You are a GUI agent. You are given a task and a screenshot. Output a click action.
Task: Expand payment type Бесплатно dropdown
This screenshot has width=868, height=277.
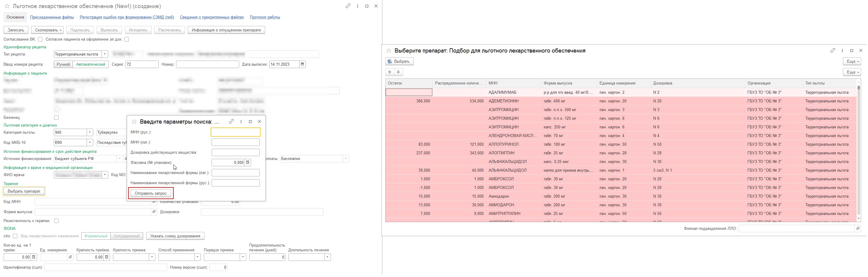pyautogui.click(x=346, y=159)
